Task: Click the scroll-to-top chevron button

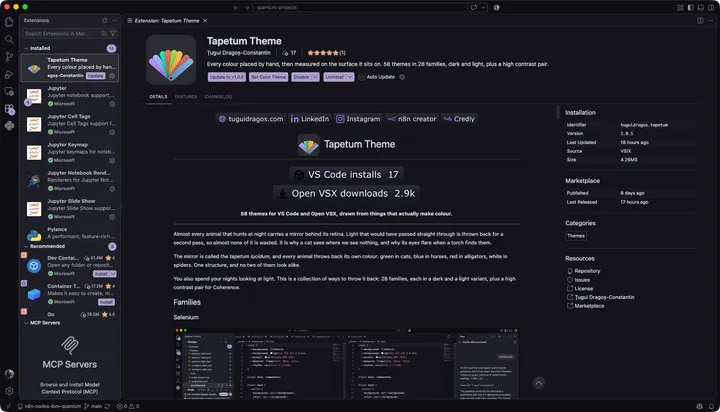Action: coord(539,383)
